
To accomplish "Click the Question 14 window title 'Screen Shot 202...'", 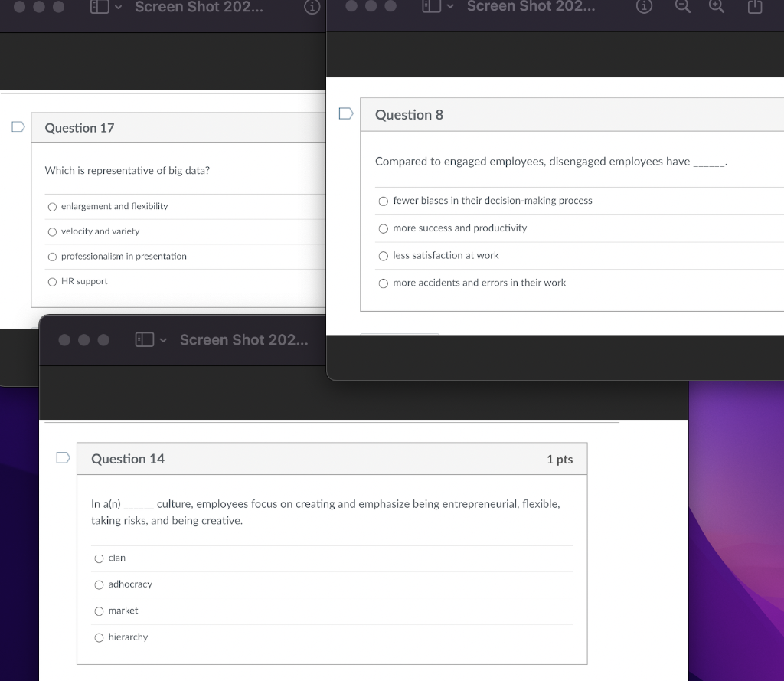I will pos(244,340).
